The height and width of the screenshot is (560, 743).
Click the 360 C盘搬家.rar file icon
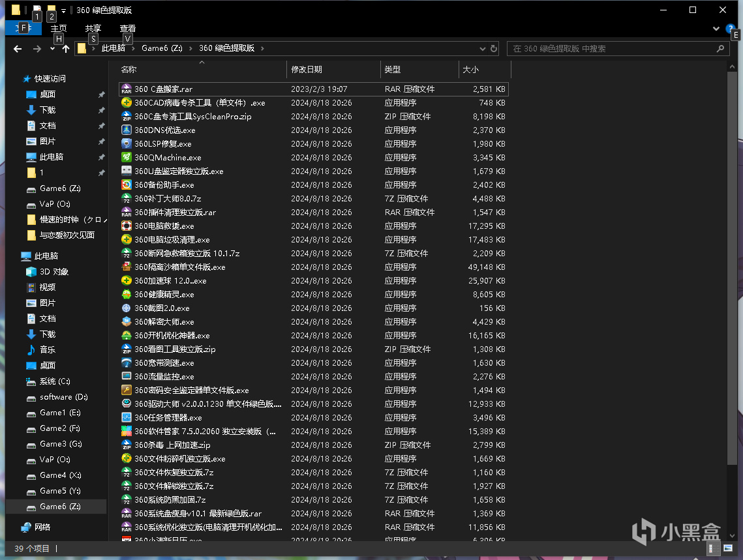pos(126,89)
